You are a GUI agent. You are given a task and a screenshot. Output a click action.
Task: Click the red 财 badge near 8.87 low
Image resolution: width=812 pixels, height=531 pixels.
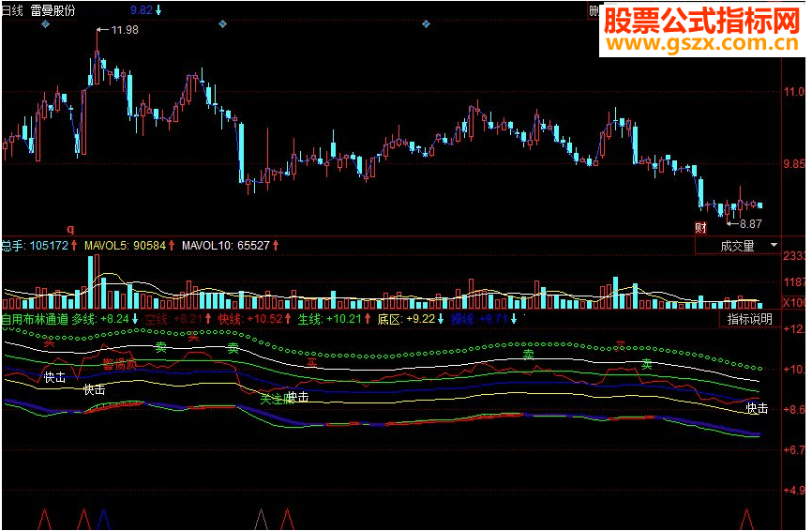pos(700,227)
